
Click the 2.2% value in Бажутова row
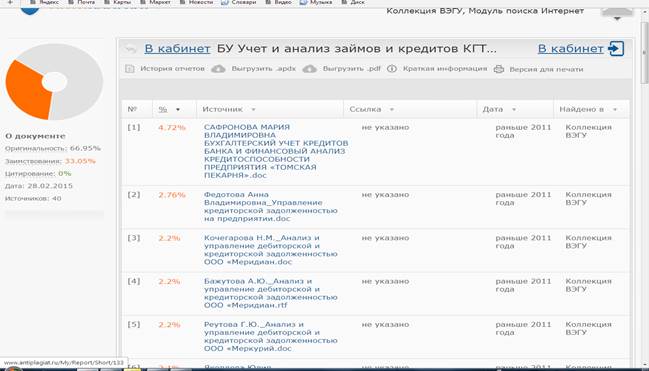tap(169, 282)
